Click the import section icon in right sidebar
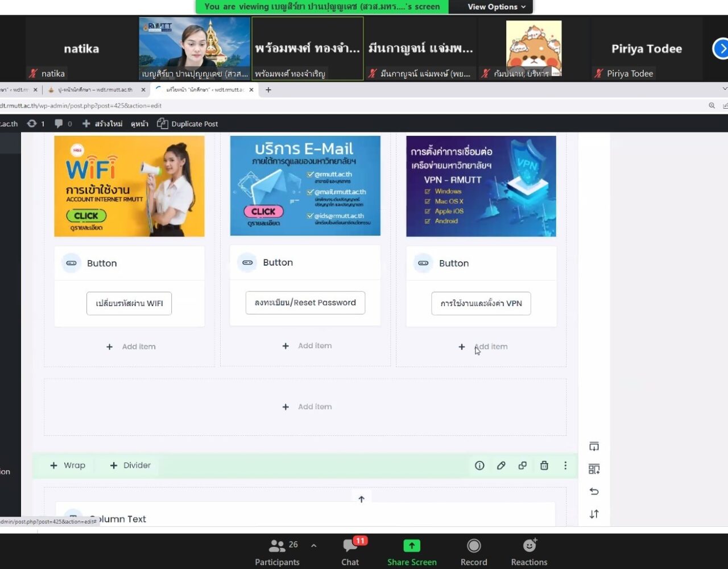This screenshot has height=569, width=728. (x=594, y=447)
